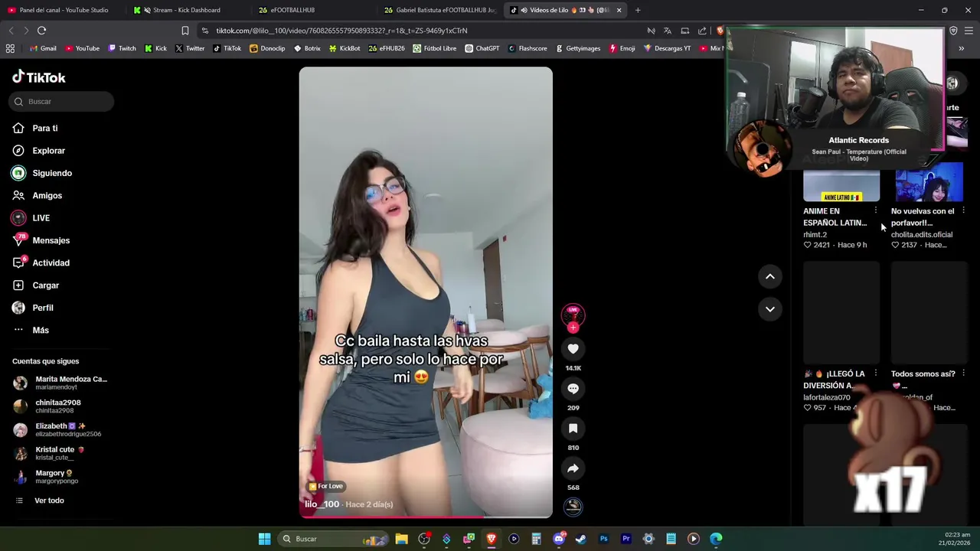Go to next video with down chevron

tap(770, 309)
